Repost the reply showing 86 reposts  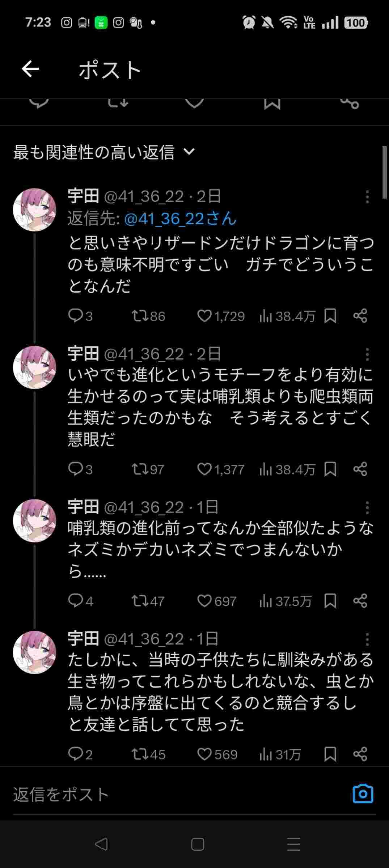[139, 316]
